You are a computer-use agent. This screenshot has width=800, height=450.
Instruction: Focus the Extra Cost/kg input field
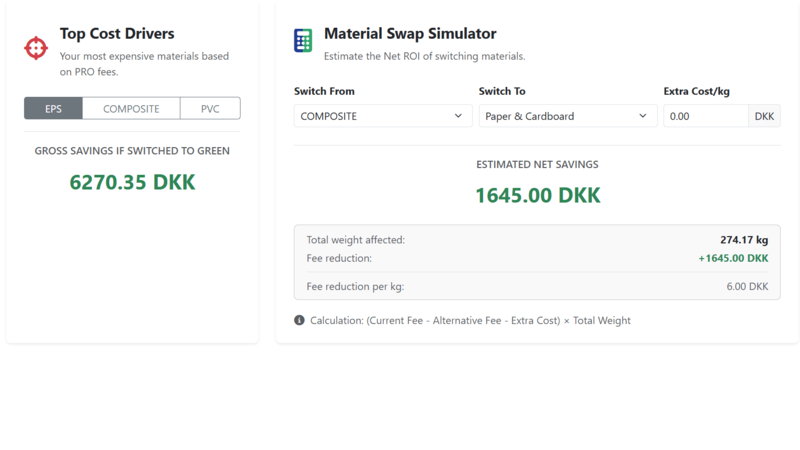click(x=706, y=116)
